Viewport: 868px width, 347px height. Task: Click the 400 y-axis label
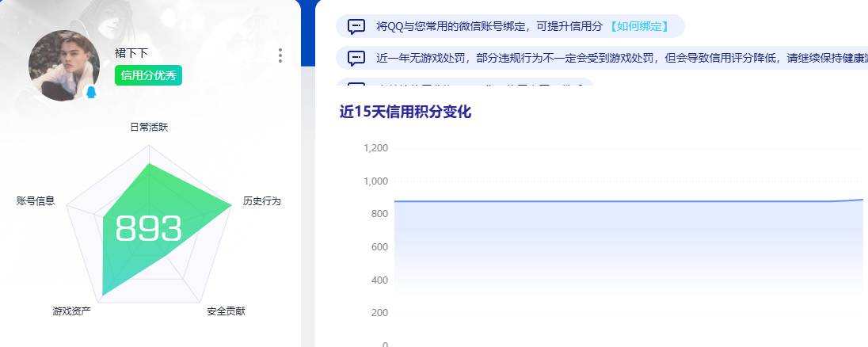[380, 280]
